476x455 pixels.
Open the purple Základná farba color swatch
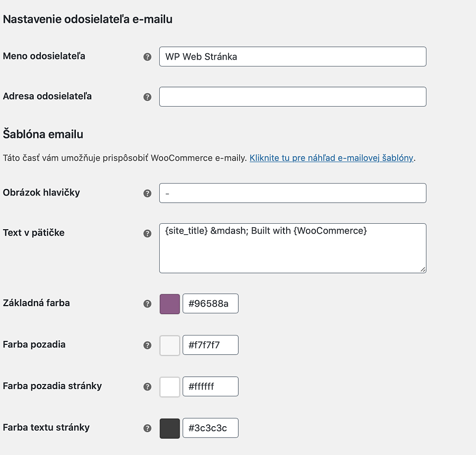click(170, 304)
